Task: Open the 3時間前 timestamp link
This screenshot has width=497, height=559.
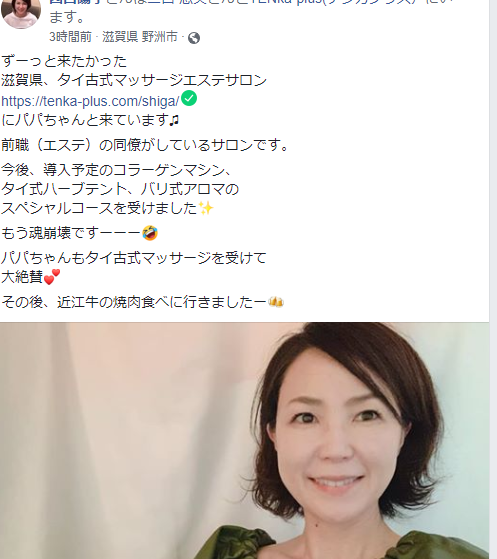Action: (70, 37)
